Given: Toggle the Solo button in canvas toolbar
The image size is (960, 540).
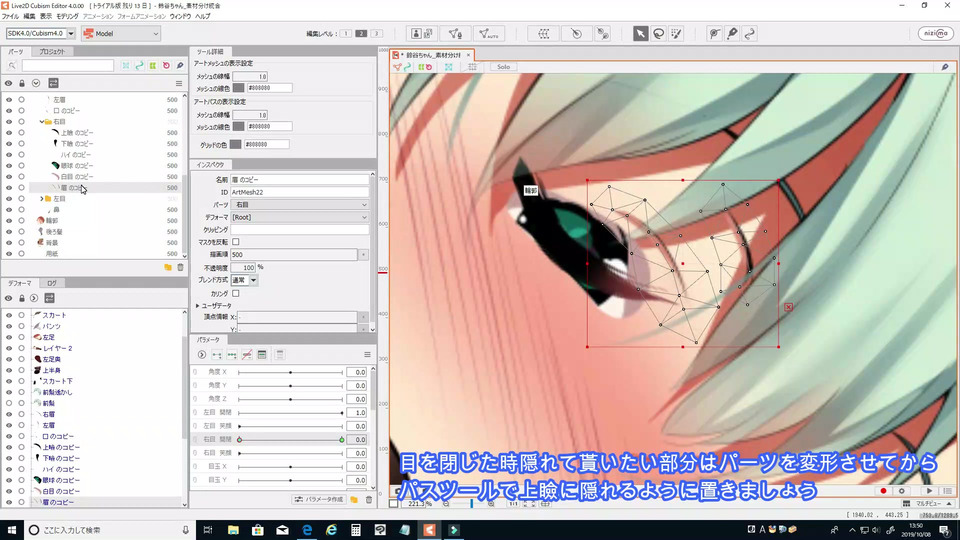Looking at the screenshot, I should pos(503,67).
